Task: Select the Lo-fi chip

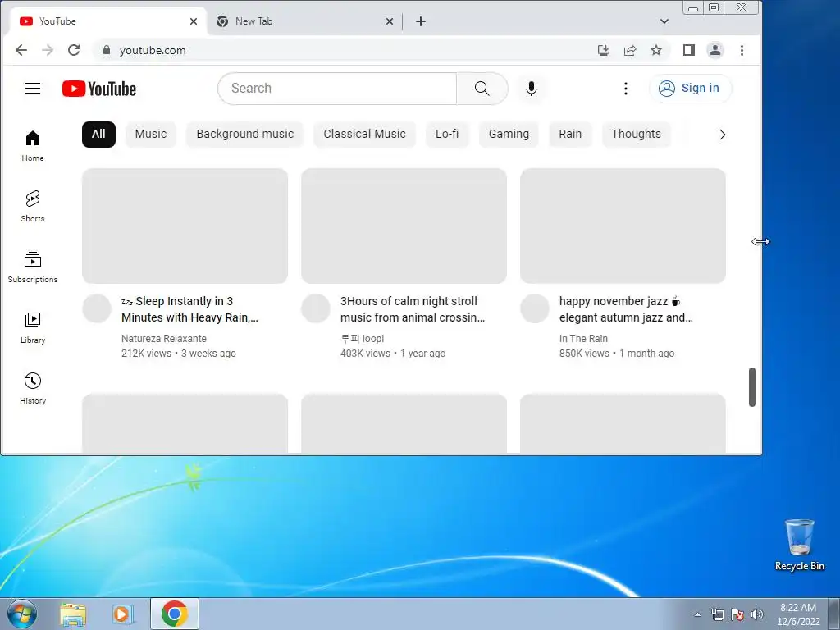Action: (447, 134)
